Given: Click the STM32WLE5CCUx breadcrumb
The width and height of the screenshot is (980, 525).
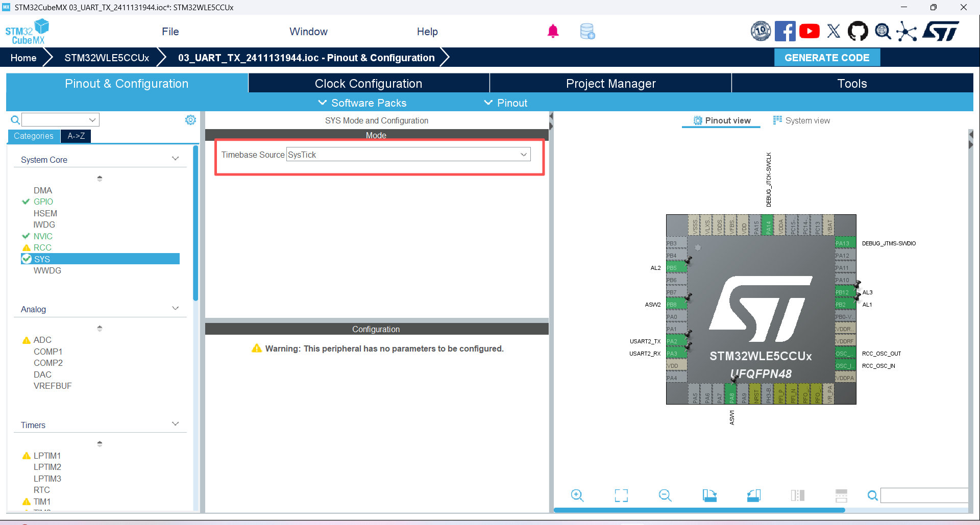Looking at the screenshot, I should [107, 58].
